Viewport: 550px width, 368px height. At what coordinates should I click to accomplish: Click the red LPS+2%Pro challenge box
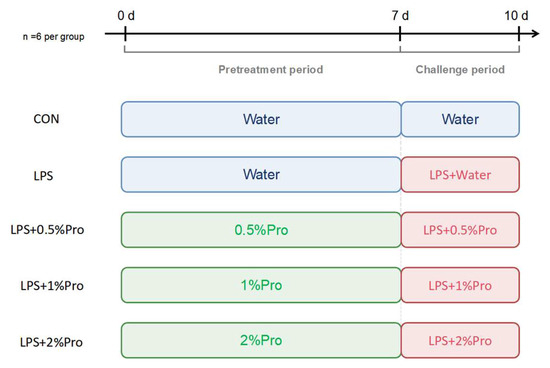(460, 340)
